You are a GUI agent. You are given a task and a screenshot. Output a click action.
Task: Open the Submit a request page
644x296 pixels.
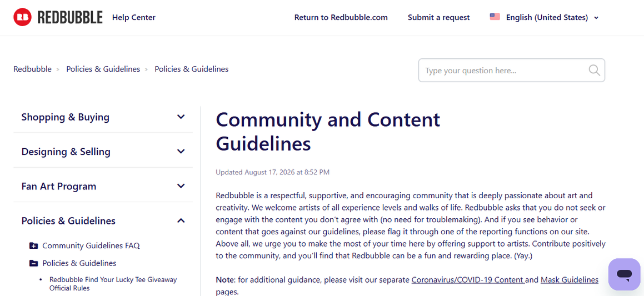point(438,17)
